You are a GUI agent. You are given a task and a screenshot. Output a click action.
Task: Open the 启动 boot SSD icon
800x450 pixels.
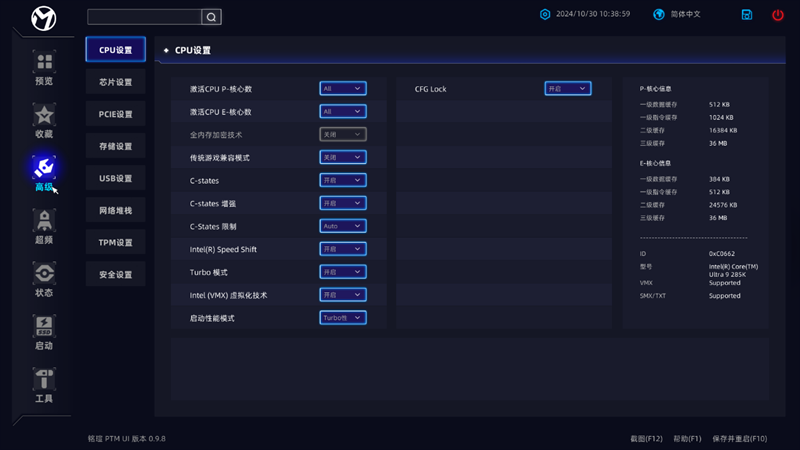click(44, 332)
